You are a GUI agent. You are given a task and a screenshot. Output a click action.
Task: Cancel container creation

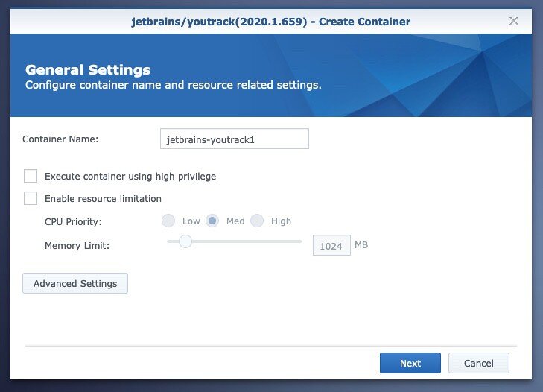(x=479, y=363)
